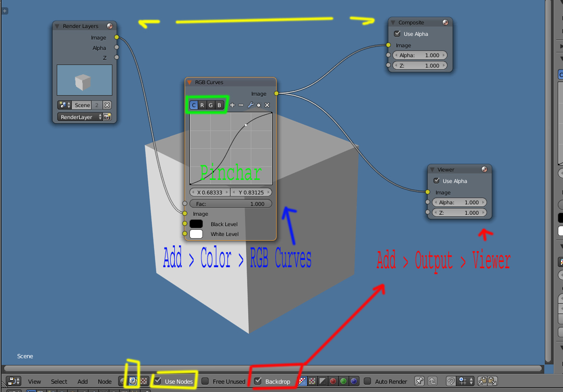Open the snap element type dropdown
The width and height of the screenshot is (563, 392).
click(x=465, y=381)
